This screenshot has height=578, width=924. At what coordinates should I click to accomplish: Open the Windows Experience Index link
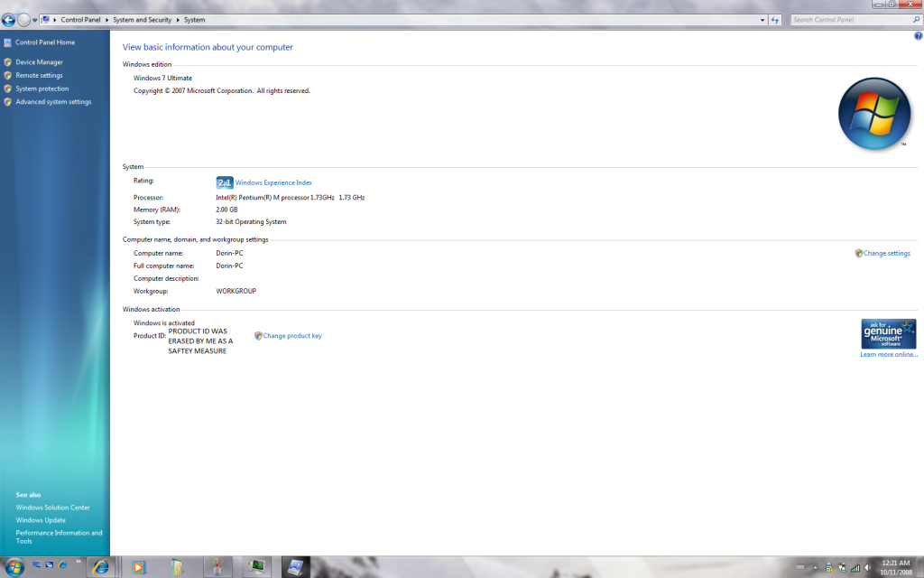[x=273, y=182]
